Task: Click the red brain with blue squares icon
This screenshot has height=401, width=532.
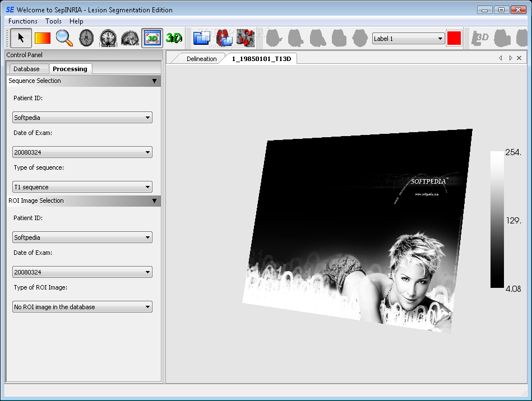Action: [x=224, y=38]
